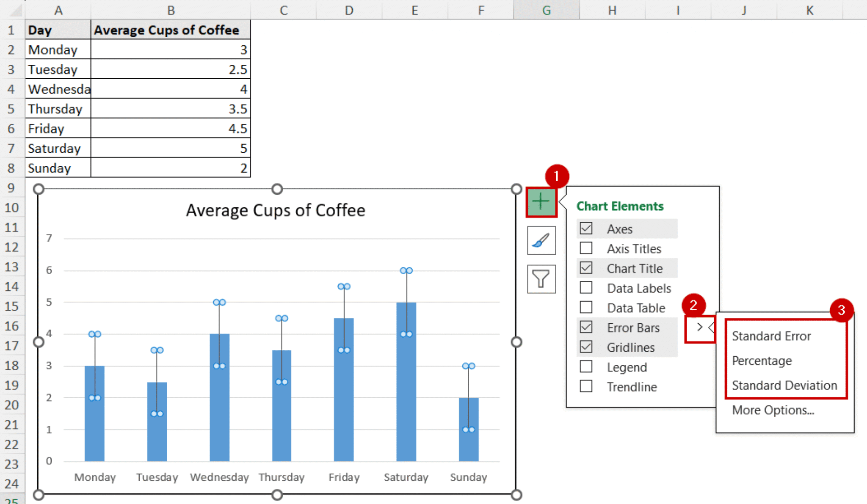Check the Legend checkbox
Image resolution: width=867 pixels, height=504 pixels.
coord(586,367)
